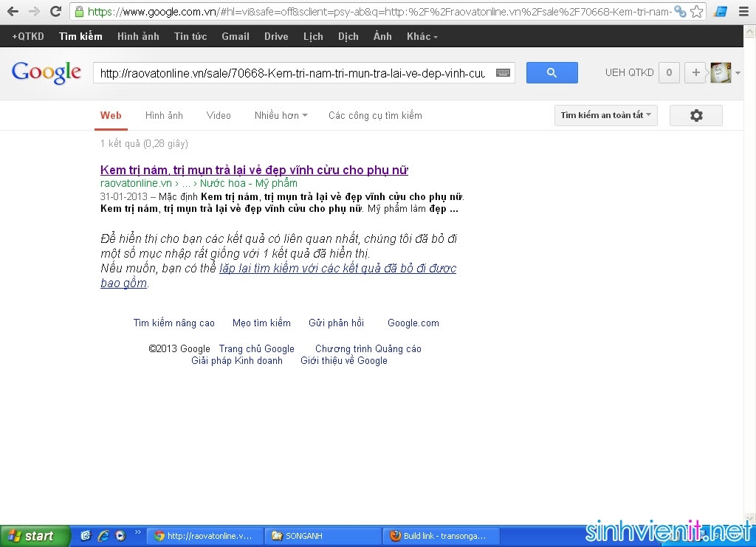Open the Kem trị nám result title link
Screen dimensions: 756x547
pyautogui.click(x=254, y=170)
